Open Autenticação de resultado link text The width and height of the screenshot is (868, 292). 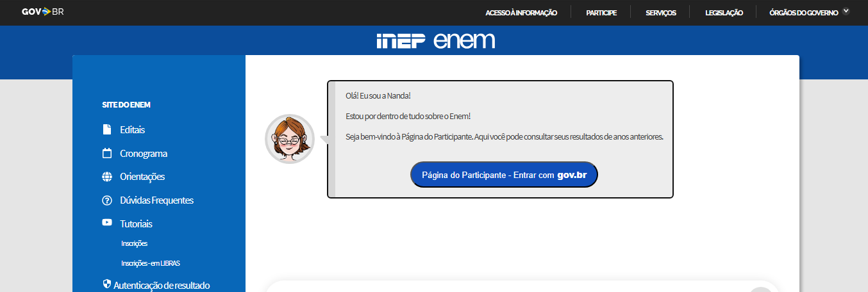coord(162,286)
